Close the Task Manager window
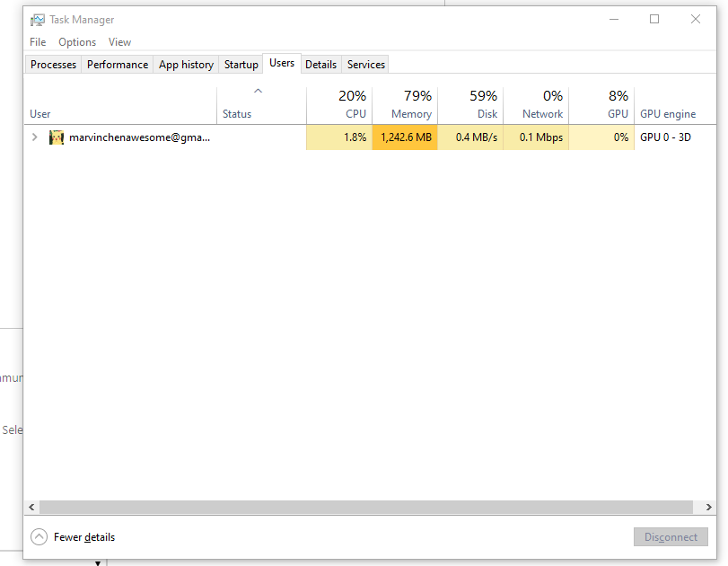This screenshot has width=728, height=566. pyautogui.click(x=695, y=19)
